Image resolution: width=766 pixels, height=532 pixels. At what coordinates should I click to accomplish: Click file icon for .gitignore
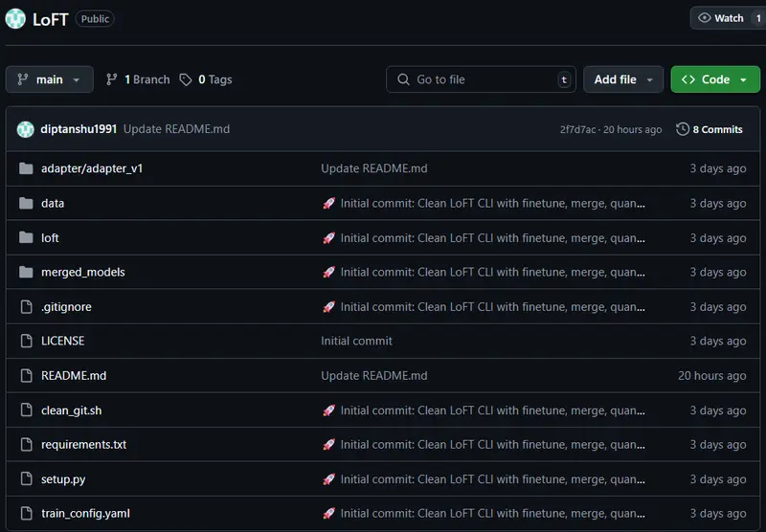[x=27, y=306]
